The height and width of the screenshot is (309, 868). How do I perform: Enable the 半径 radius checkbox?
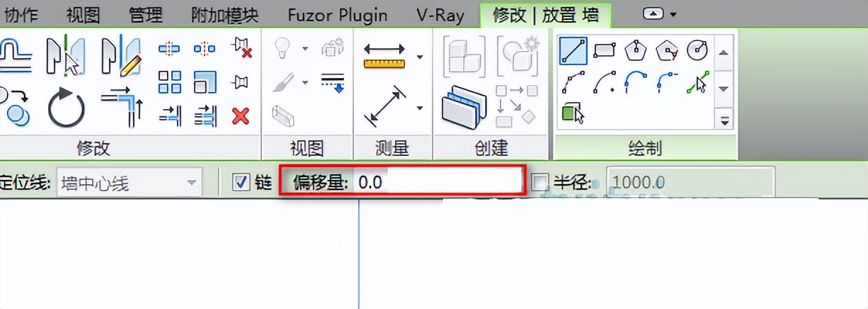[x=540, y=183]
